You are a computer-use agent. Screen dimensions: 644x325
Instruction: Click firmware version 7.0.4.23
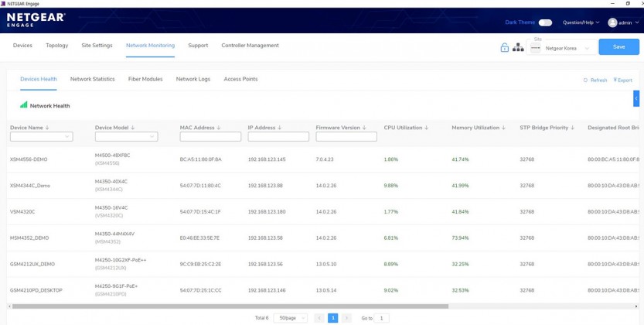pyautogui.click(x=325, y=159)
